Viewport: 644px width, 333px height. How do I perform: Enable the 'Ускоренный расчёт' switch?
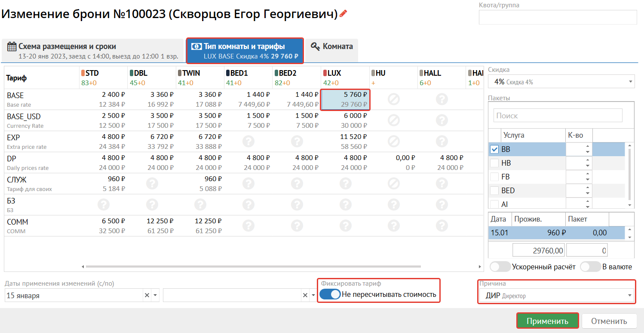tap(500, 267)
